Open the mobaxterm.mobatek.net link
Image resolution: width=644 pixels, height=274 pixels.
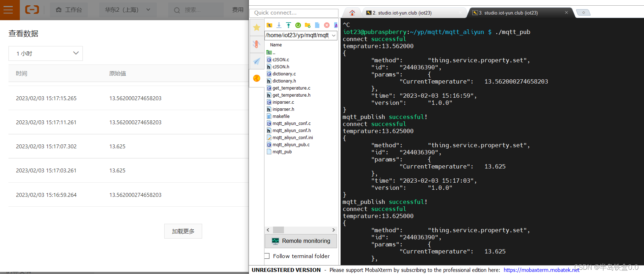[542, 270]
